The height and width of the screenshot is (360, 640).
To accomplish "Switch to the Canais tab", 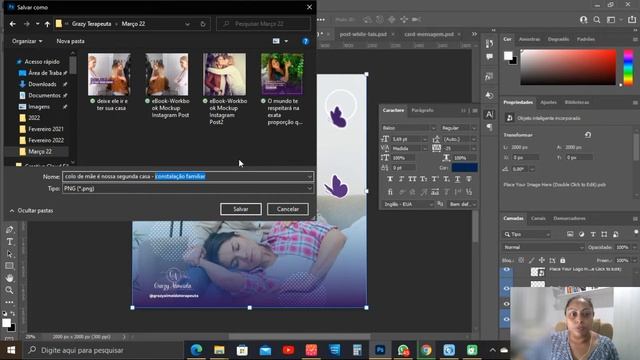I will 538,218.
